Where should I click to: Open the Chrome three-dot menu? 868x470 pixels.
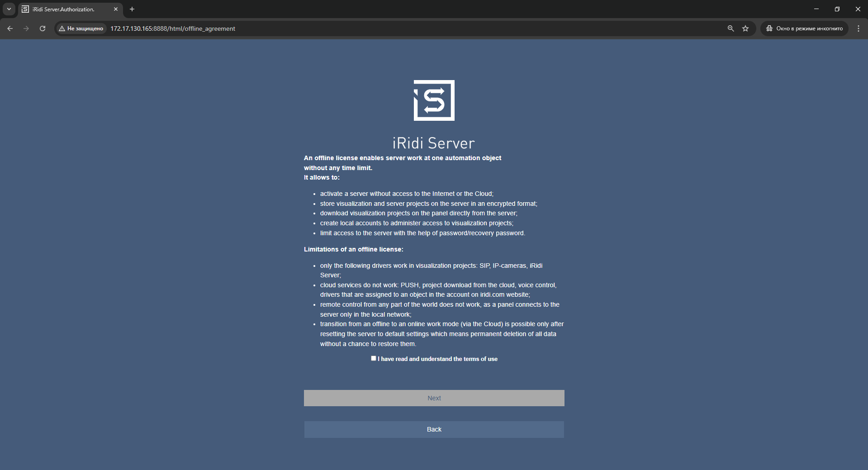tap(858, 28)
